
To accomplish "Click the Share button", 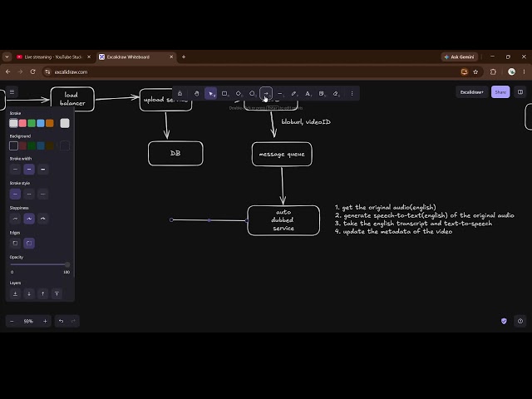I will click(x=500, y=92).
